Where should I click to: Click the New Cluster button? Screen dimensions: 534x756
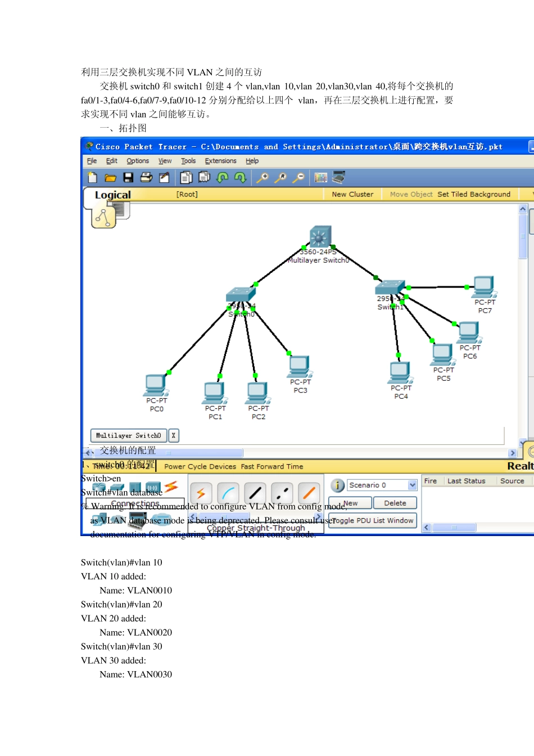[352, 194]
